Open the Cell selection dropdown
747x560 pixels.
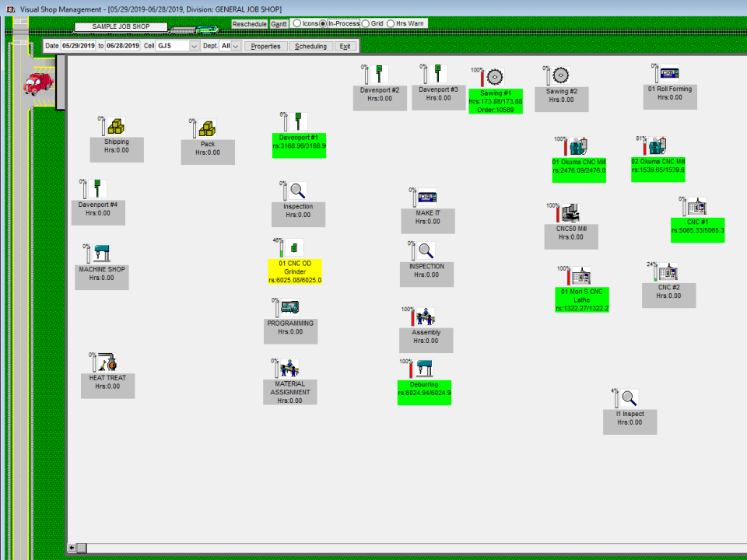pos(193,46)
